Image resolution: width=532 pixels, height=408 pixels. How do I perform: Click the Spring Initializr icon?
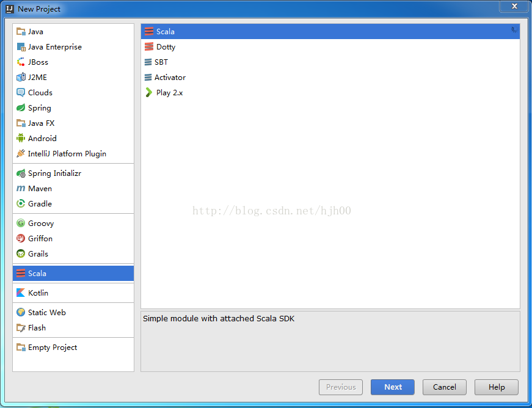tap(21, 173)
